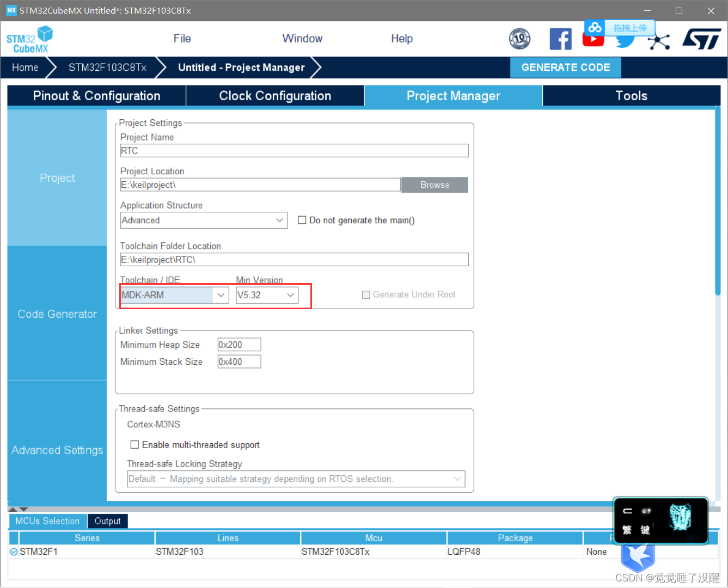The height and width of the screenshot is (588, 728).
Task: Open the ST community network icon
Action: (x=659, y=41)
